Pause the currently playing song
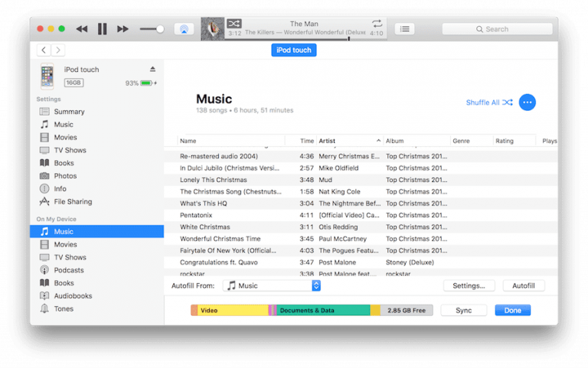 point(102,29)
